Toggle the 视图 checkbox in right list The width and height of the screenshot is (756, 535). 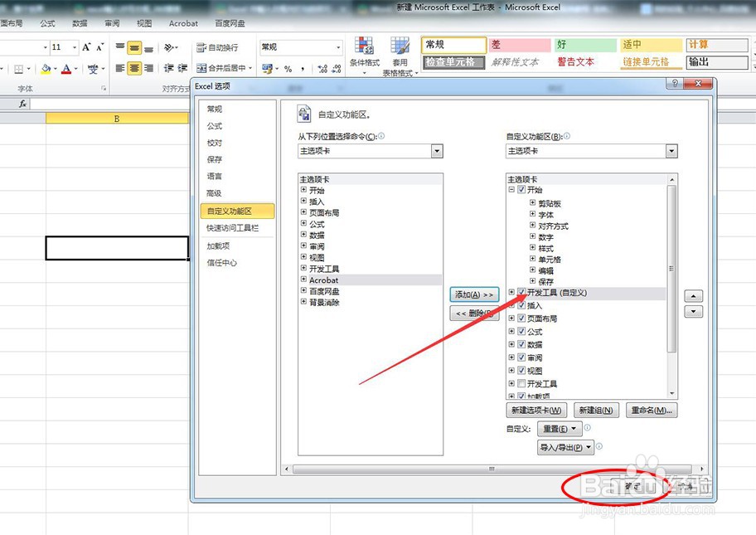(521, 371)
